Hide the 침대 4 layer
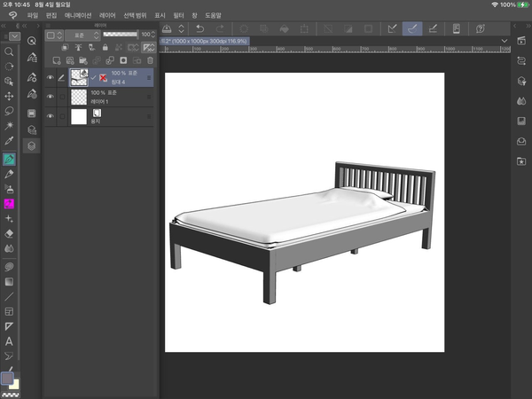The image size is (532, 399). click(50, 78)
